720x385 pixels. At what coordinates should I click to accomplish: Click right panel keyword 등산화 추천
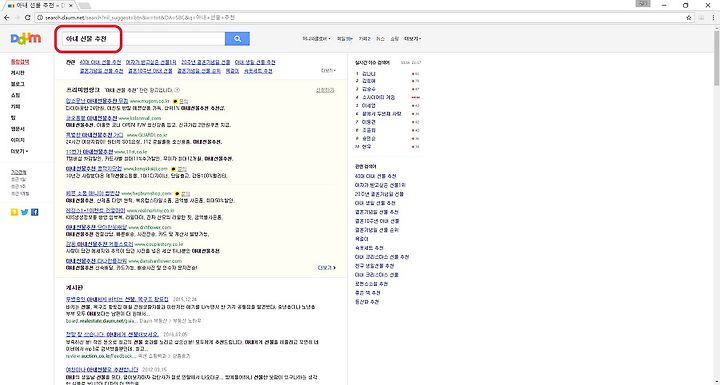coord(367,302)
